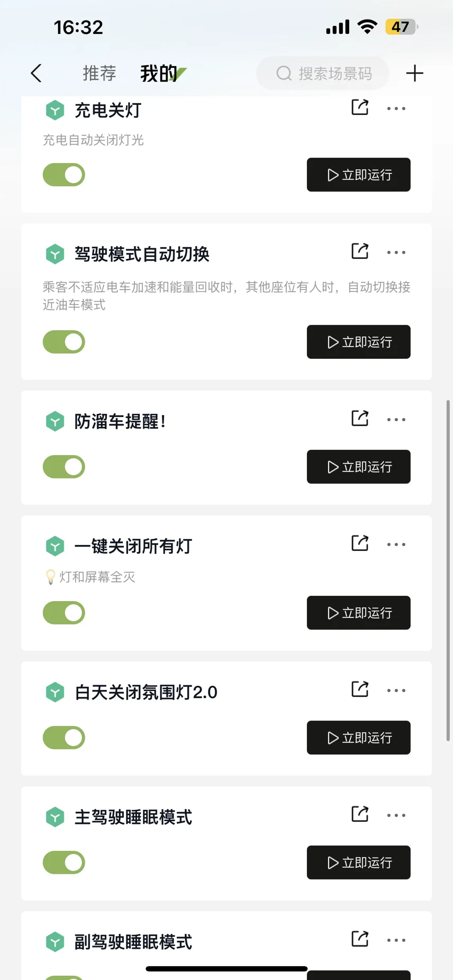Tap the back arrow icon
453x980 pixels.
tap(36, 73)
